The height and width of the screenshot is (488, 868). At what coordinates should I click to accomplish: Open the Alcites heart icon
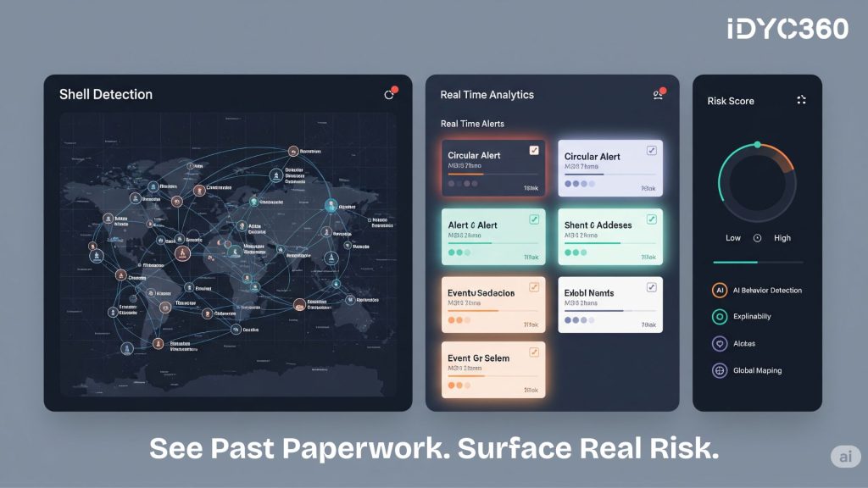[x=720, y=343]
